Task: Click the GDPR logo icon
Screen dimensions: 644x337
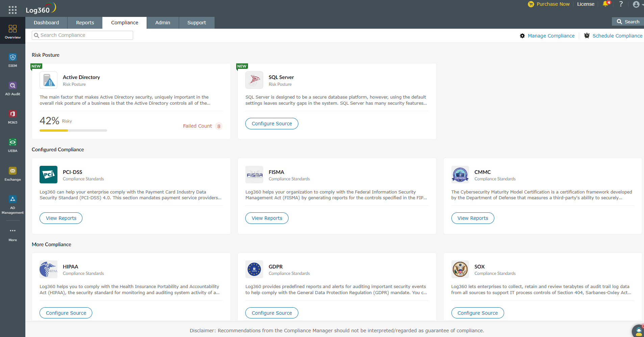Action: click(x=254, y=269)
